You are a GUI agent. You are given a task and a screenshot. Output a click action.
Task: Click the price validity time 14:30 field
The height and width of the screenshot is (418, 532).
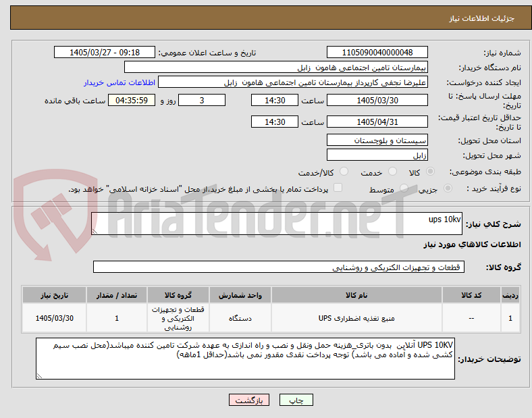click(x=275, y=122)
